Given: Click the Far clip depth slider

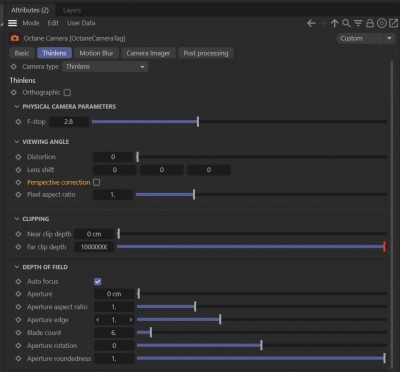Looking at the screenshot, I should (252, 247).
